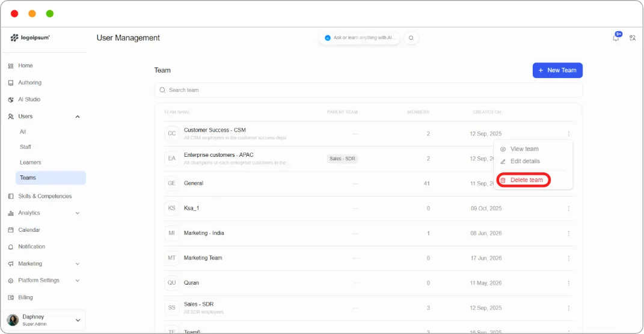Click the Notification bell sidebar icon

[11, 247]
